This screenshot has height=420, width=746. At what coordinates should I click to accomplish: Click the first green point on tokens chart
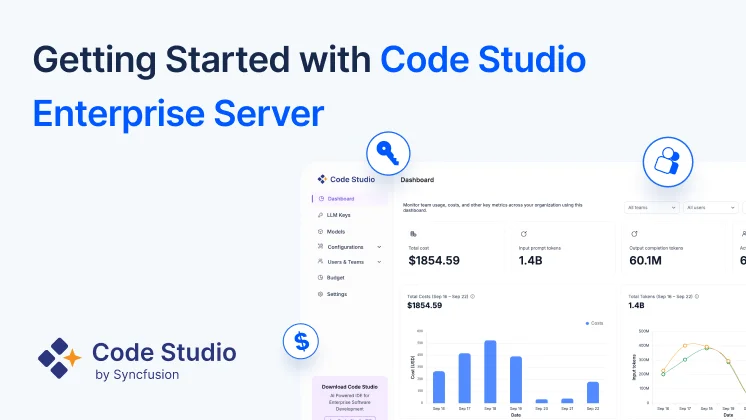coord(663,374)
